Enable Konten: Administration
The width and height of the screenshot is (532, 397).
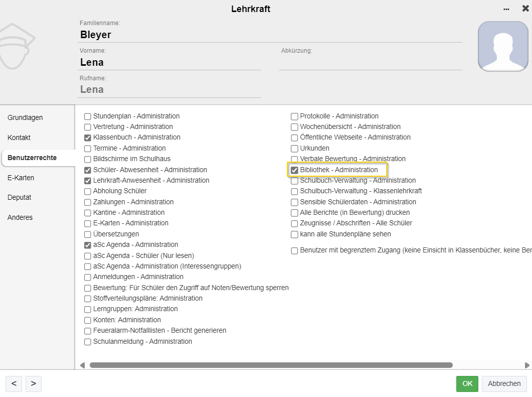88,320
